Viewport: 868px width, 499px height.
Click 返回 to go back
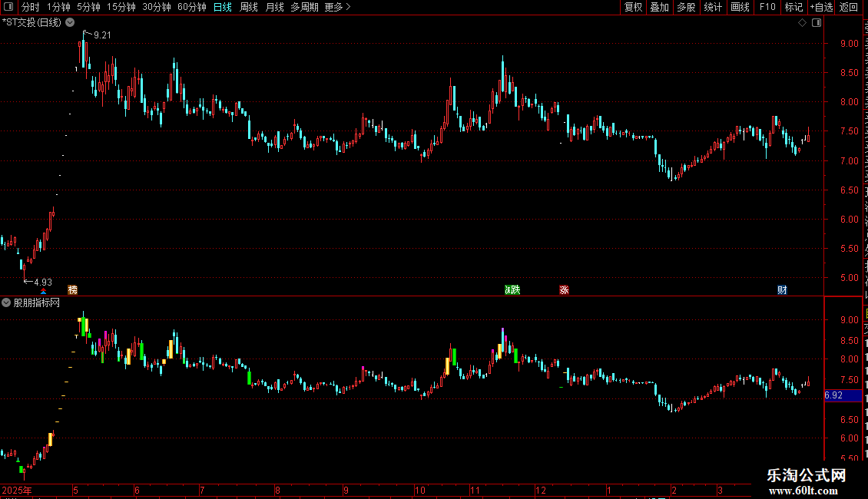[x=848, y=7]
